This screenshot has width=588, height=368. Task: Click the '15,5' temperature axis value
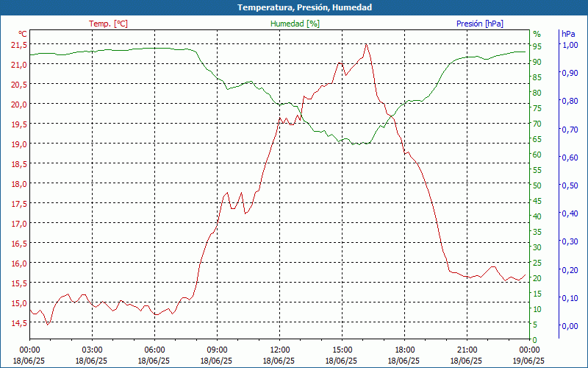tap(20, 283)
